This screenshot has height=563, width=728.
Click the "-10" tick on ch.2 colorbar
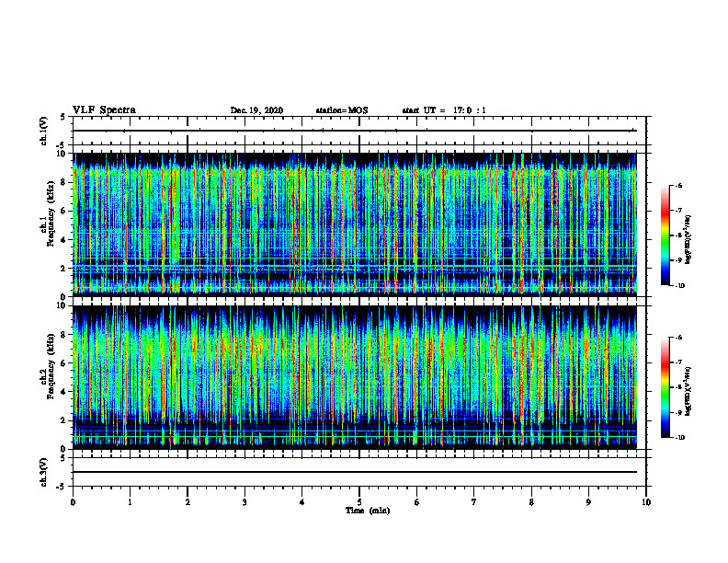tap(679, 438)
